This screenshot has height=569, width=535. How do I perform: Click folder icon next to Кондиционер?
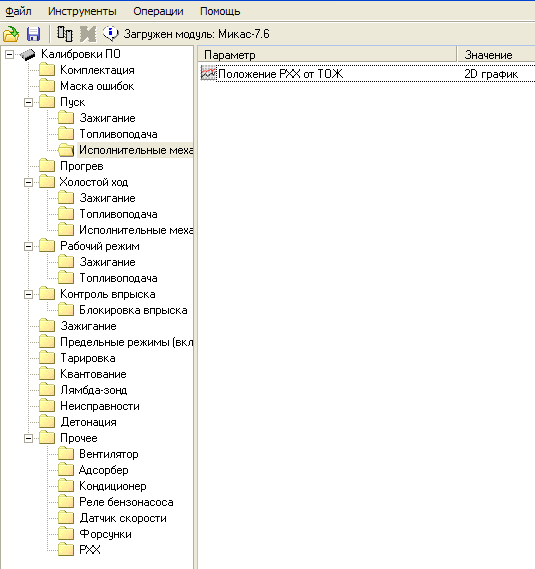[x=66, y=486]
